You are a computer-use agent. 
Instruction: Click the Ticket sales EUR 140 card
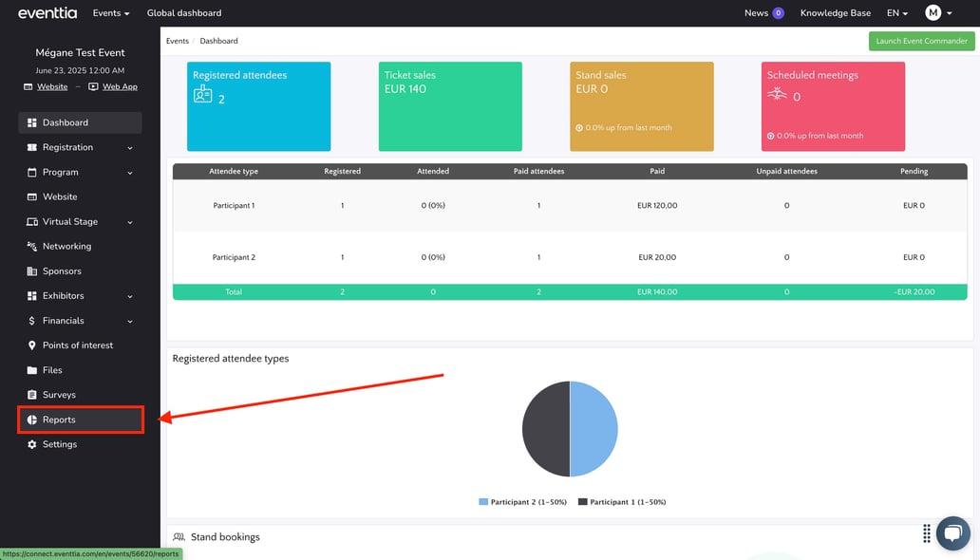click(x=450, y=106)
